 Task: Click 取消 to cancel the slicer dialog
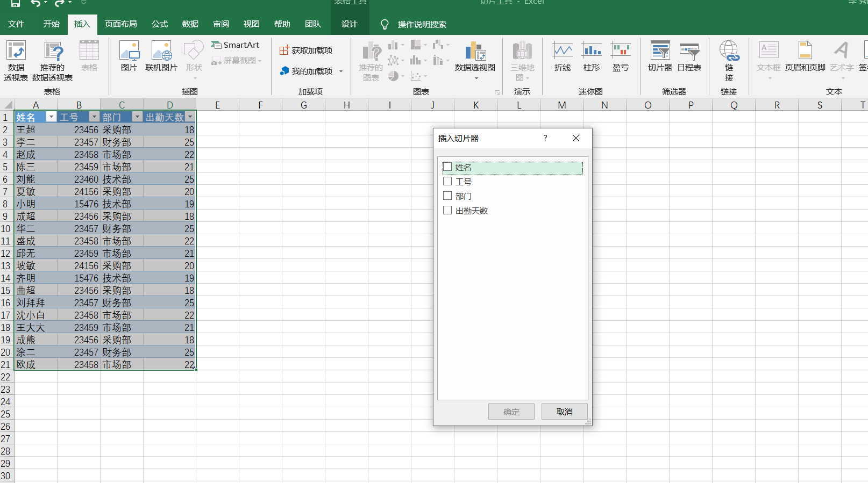coord(565,412)
